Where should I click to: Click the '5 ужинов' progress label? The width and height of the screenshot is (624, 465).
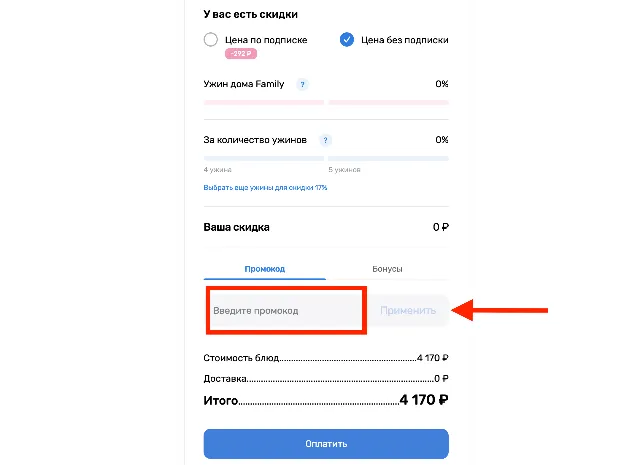344,170
